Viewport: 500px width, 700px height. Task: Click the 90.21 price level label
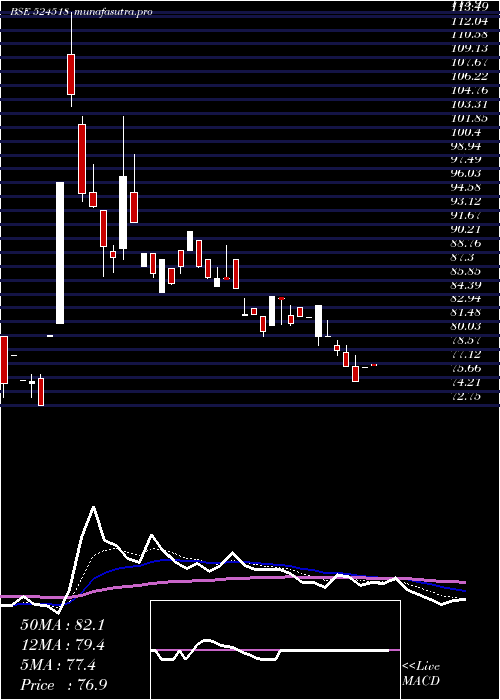click(467, 229)
